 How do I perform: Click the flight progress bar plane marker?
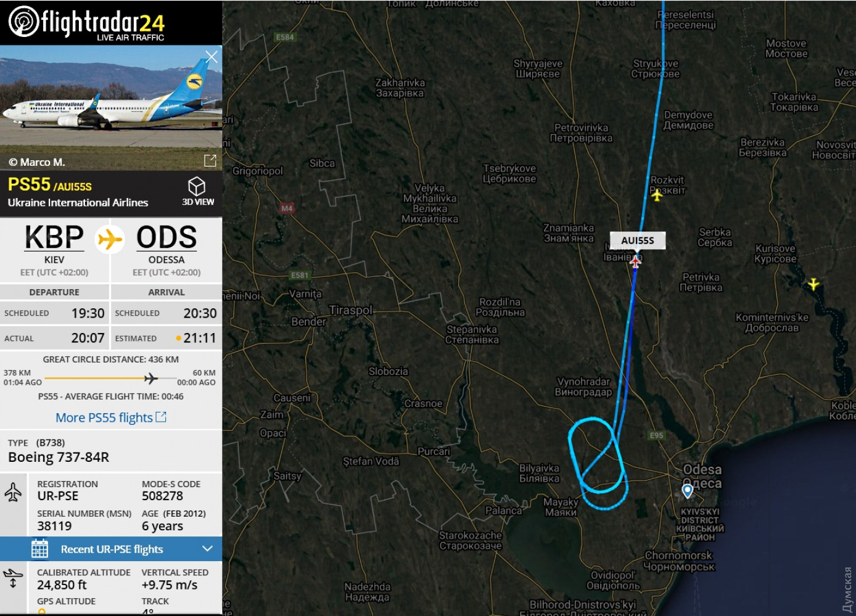pos(151,378)
